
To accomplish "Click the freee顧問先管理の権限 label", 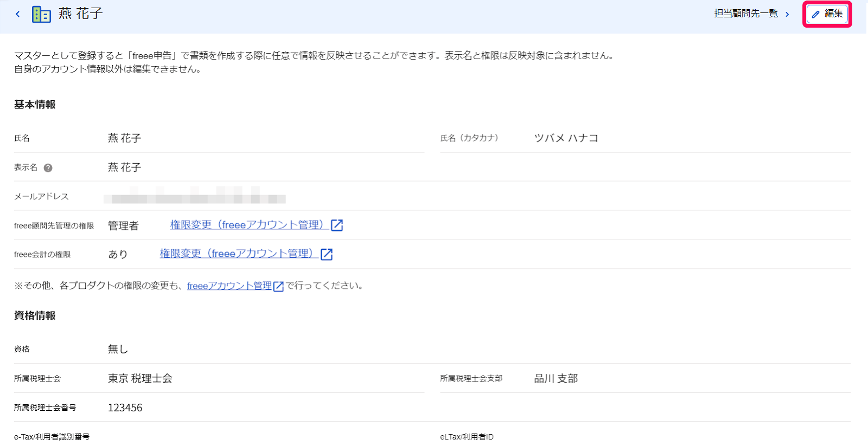I will point(54,225).
